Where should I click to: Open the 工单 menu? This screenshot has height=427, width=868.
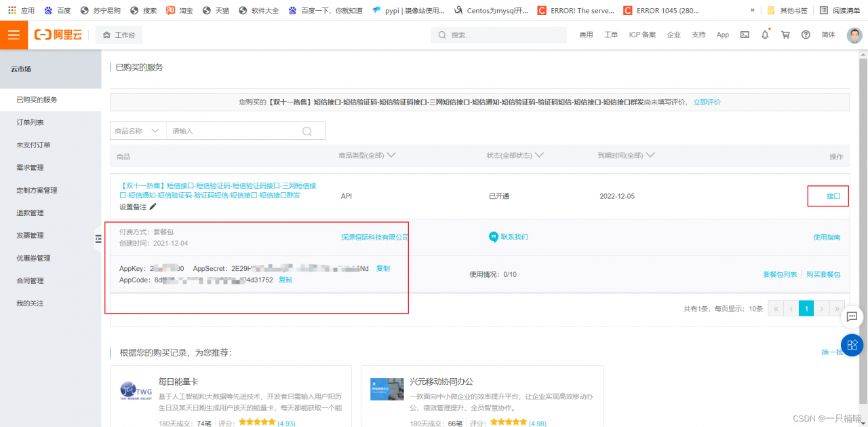tap(611, 35)
